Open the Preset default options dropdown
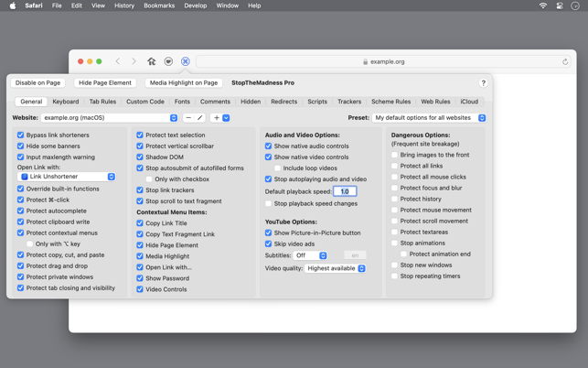The width and height of the screenshot is (588, 368). [x=429, y=118]
